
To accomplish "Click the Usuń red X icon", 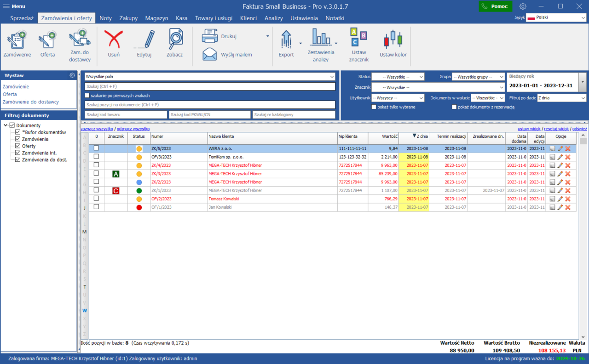I will pyautogui.click(x=113, y=40).
